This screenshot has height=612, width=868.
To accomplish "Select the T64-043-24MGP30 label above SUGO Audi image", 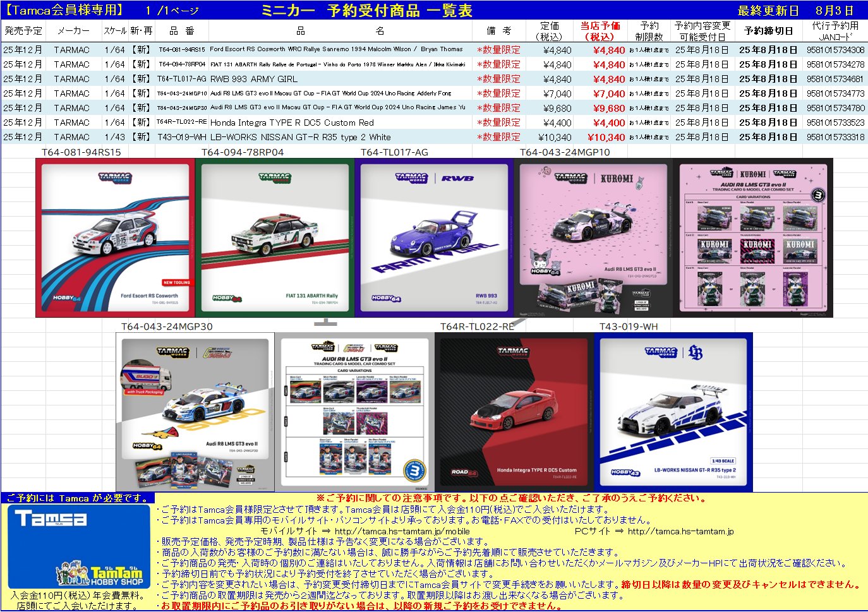I will pos(167,327).
